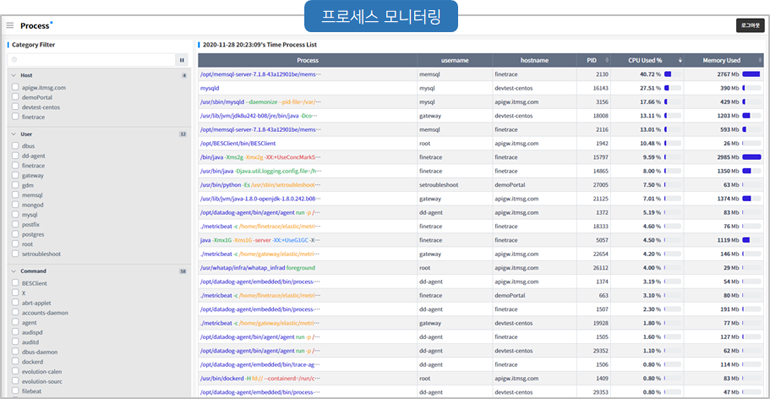This screenshot has width=770, height=399.
Task: Open the /usr/sbin/mysqld daemonize process
Action: tap(260, 102)
